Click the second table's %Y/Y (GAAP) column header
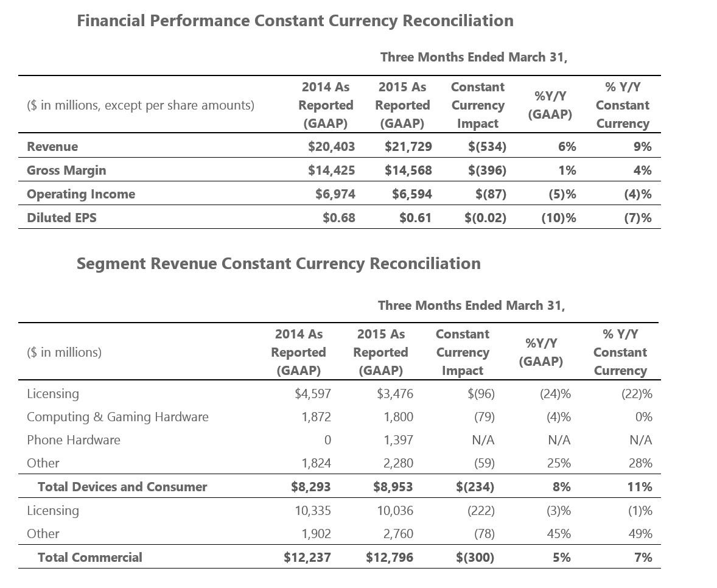The image size is (717, 588). point(540,352)
